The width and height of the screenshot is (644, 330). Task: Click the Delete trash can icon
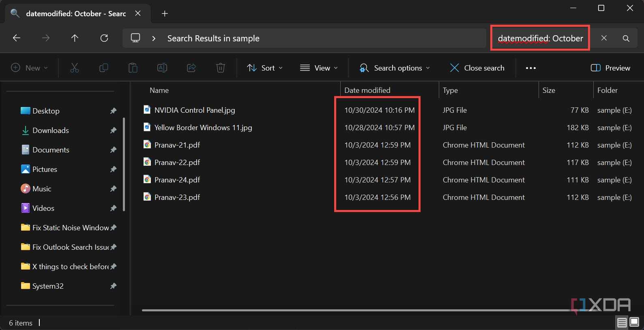tap(221, 68)
